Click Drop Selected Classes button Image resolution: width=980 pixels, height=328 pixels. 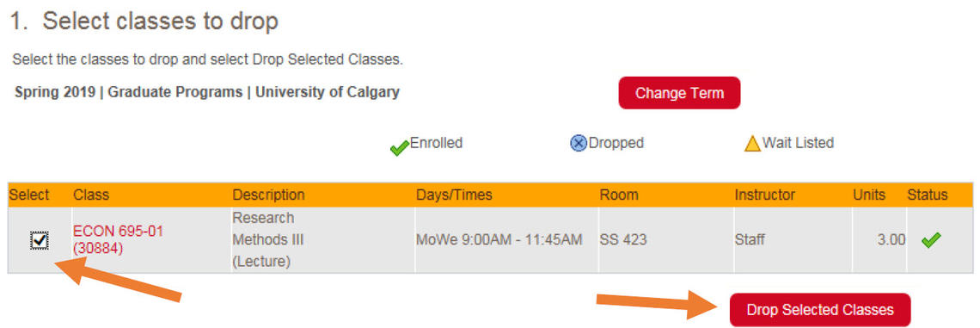(820, 310)
